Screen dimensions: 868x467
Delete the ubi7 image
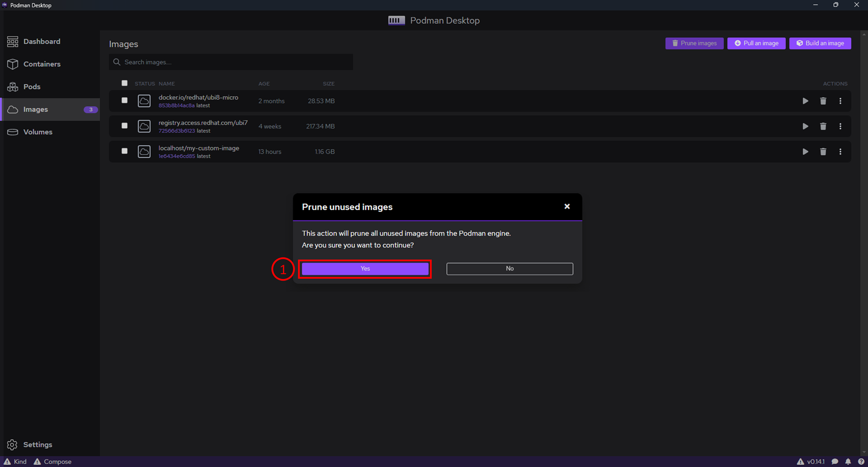point(823,126)
